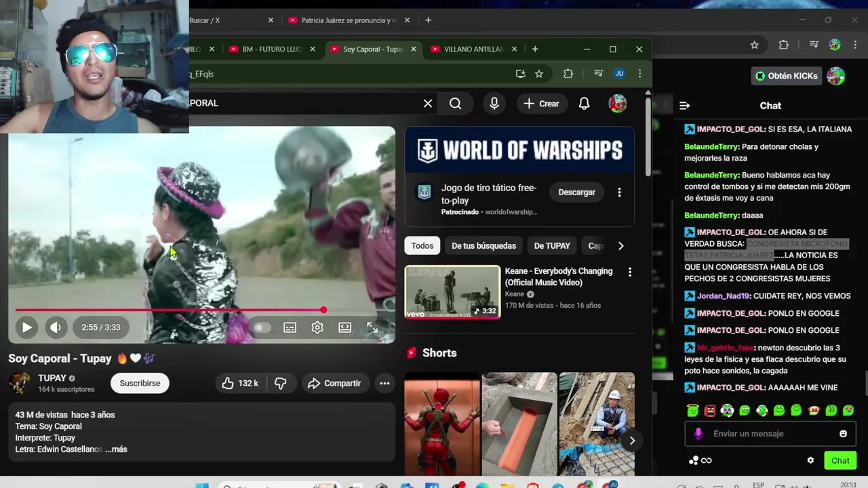Share the video via Compartir
Viewport: 868px width, 488px height.
pos(335,383)
